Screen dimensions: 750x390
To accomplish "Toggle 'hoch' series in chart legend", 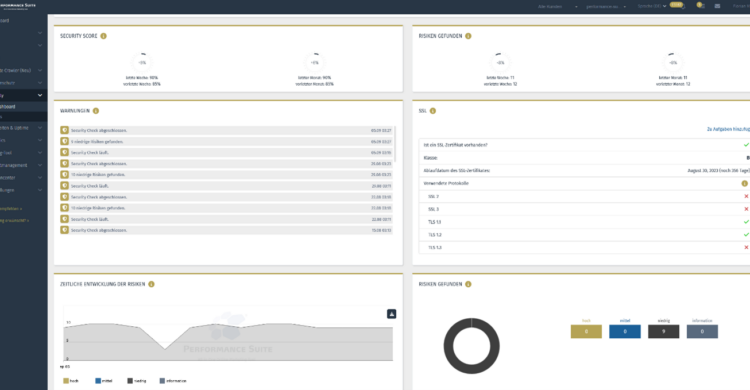I will point(71,381).
